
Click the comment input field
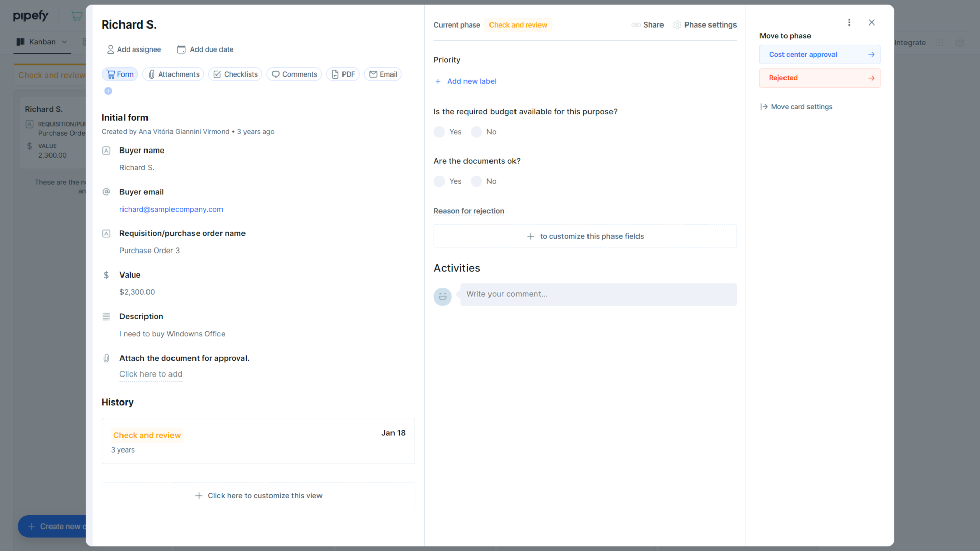tap(597, 294)
